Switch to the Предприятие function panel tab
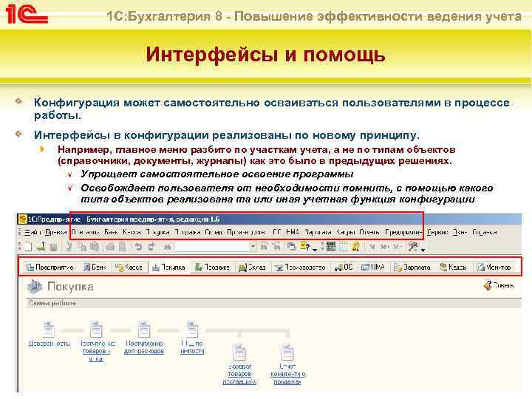This screenshot has width=532, height=399. (x=50, y=267)
